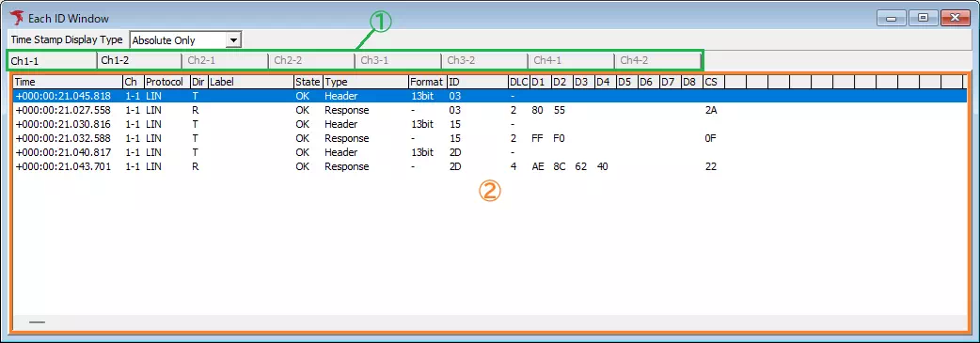Click D2 value 55
Viewport: 980px width, 343px height.
[559, 110]
